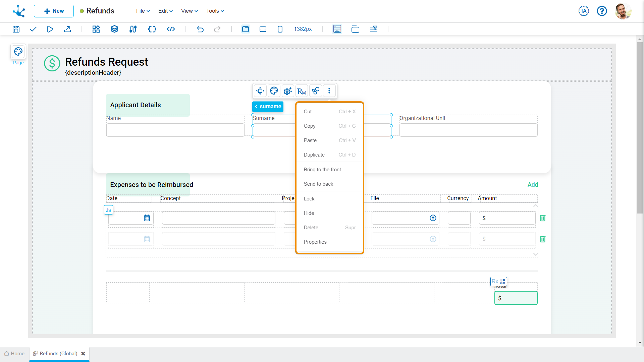Click the layers panel icon in toolbar
The width and height of the screenshot is (644, 362).
[114, 29]
